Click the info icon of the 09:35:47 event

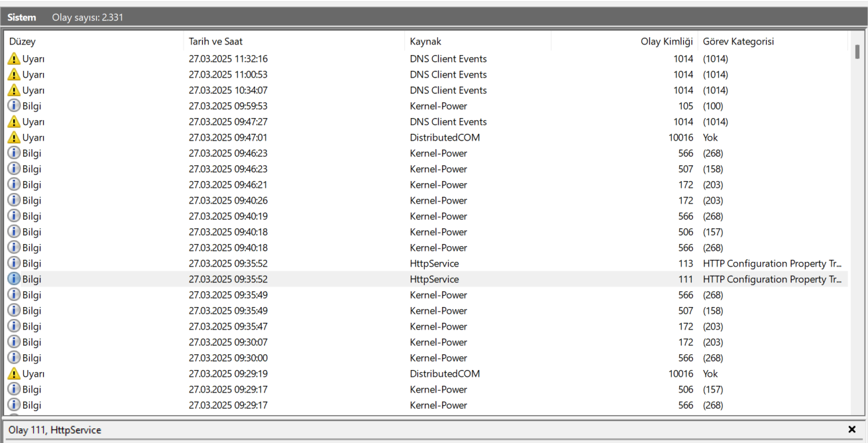(14, 327)
